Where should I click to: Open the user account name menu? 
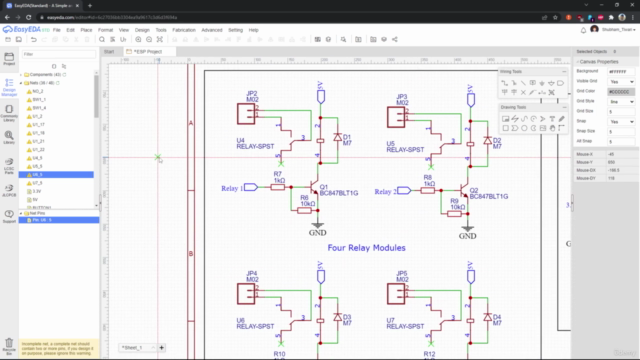pyautogui.click(x=618, y=30)
